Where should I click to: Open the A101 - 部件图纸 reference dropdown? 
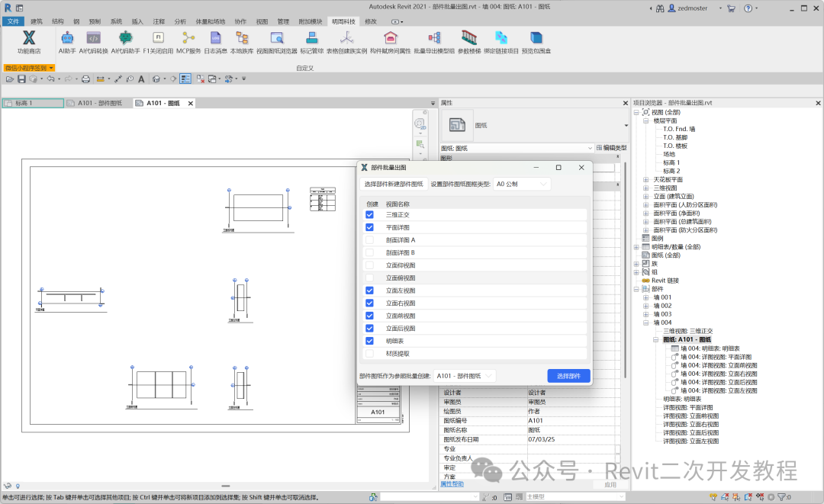point(465,376)
